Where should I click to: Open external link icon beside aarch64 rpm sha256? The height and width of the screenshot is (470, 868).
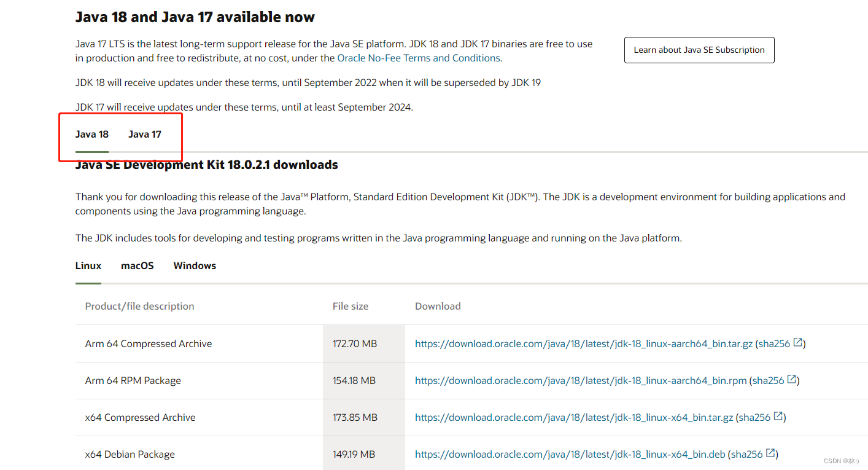(x=792, y=380)
